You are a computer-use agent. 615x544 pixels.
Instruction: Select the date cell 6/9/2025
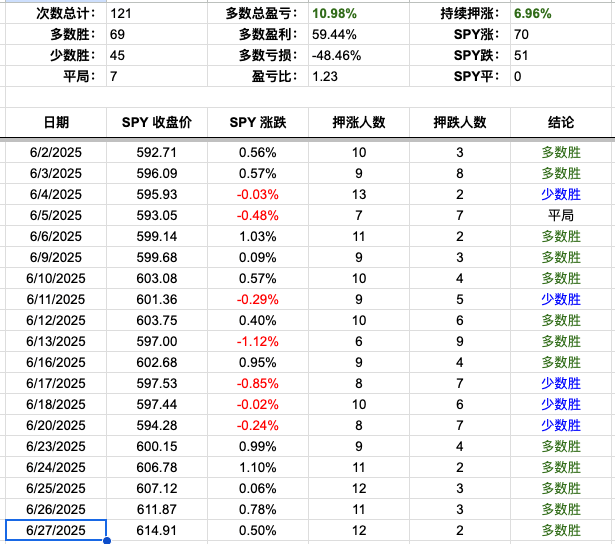pos(56,257)
